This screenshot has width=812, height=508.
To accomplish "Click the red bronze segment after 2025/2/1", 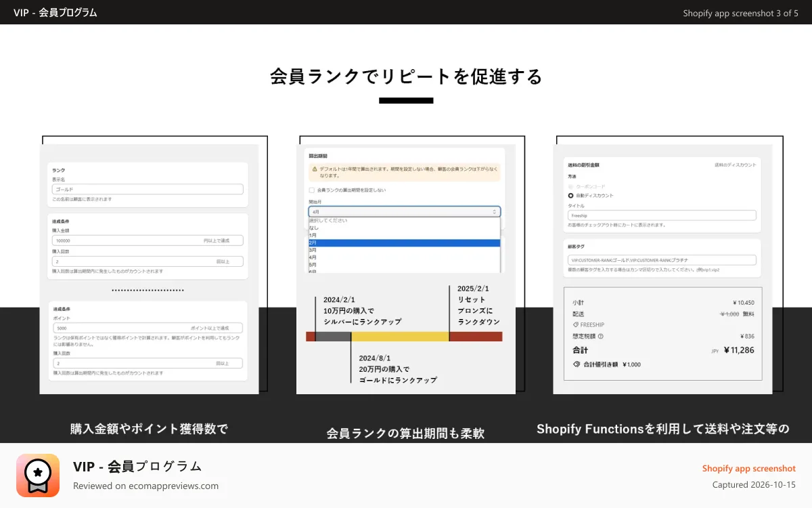I will [x=476, y=336].
